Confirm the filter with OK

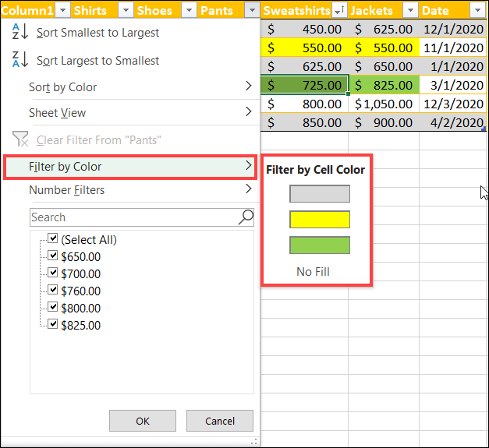tap(143, 421)
